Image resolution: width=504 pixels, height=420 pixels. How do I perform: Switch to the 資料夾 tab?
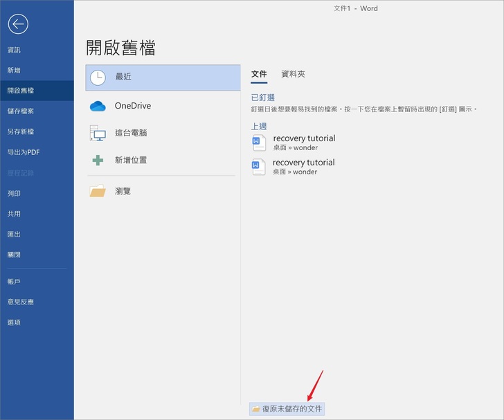293,74
